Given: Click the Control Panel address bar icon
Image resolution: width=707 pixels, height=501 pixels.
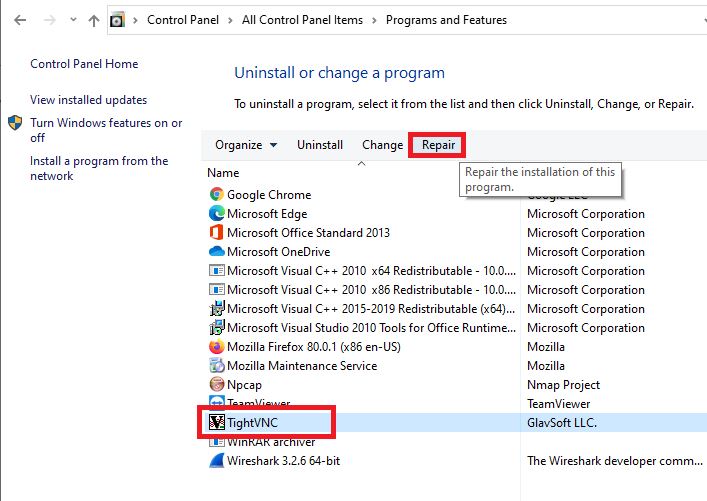Looking at the screenshot, I should (117, 20).
